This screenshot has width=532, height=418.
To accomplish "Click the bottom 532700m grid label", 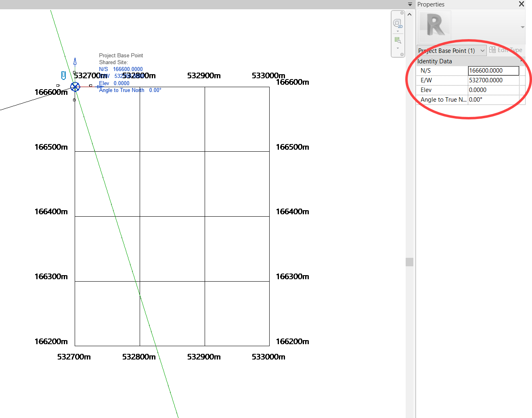I will pos(74,357).
